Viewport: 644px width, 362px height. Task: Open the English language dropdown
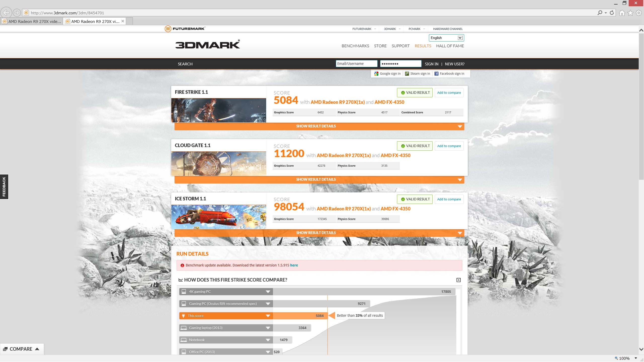[446, 38]
